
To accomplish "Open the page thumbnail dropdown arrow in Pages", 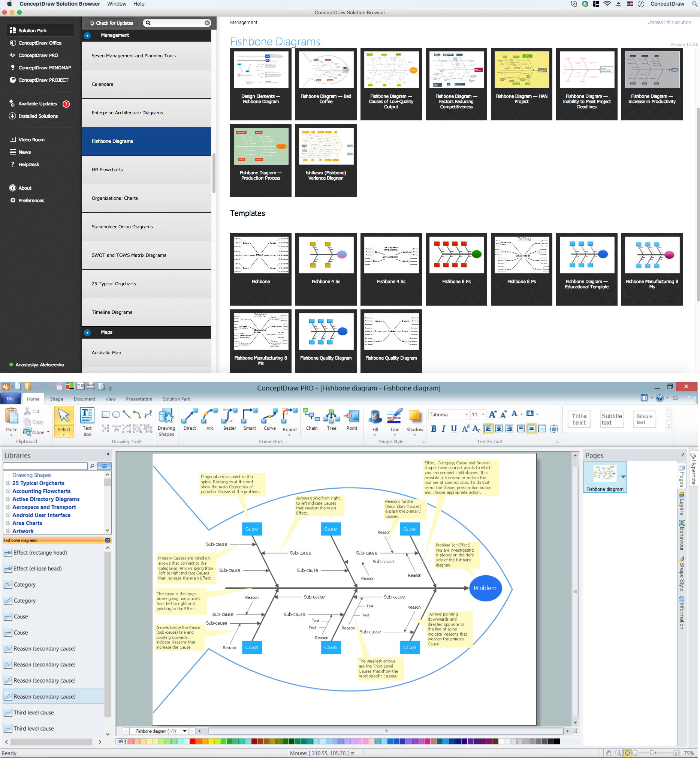I will pos(623,477).
